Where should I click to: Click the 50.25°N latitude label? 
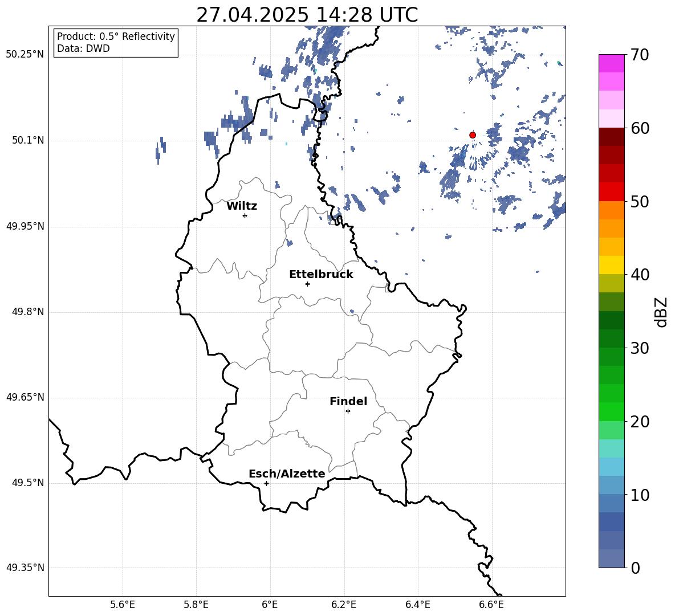(x=25, y=55)
